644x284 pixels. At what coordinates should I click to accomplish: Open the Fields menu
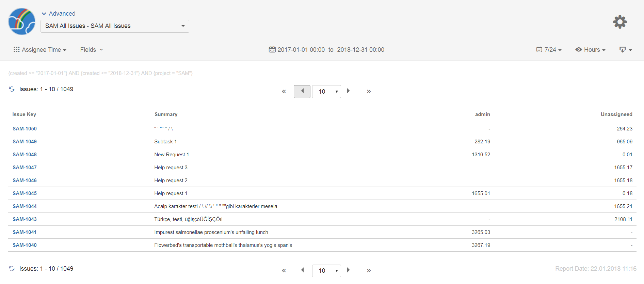coord(92,50)
